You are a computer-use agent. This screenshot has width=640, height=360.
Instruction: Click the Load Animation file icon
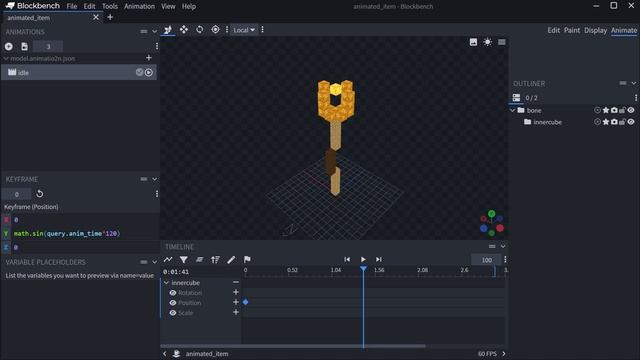click(24, 47)
